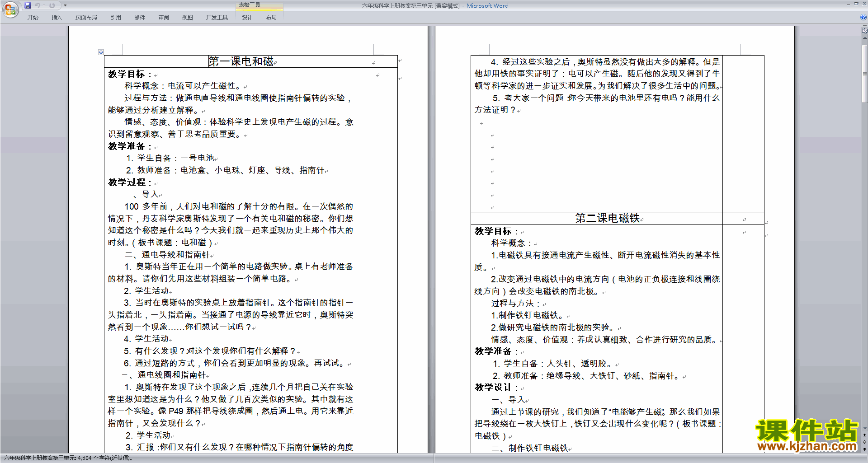This screenshot has height=463, width=868.
Task: Click the table move handle icon
Action: tap(101, 52)
